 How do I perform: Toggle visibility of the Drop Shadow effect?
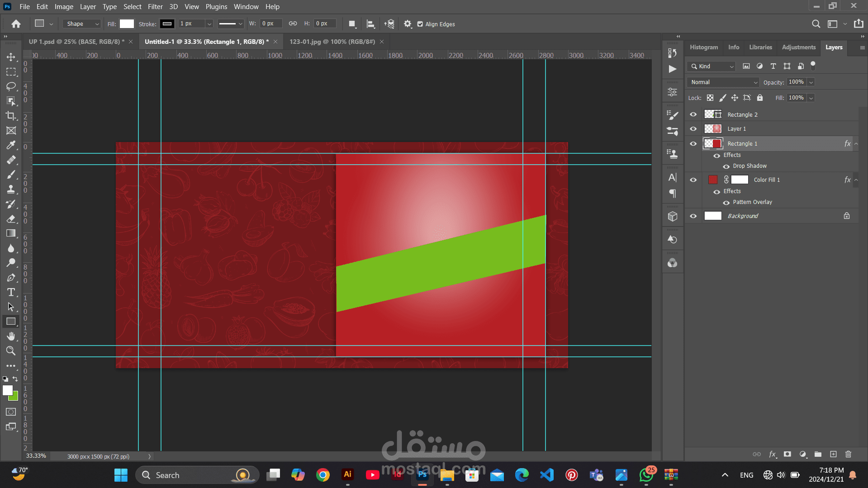[x=726, y=166]
